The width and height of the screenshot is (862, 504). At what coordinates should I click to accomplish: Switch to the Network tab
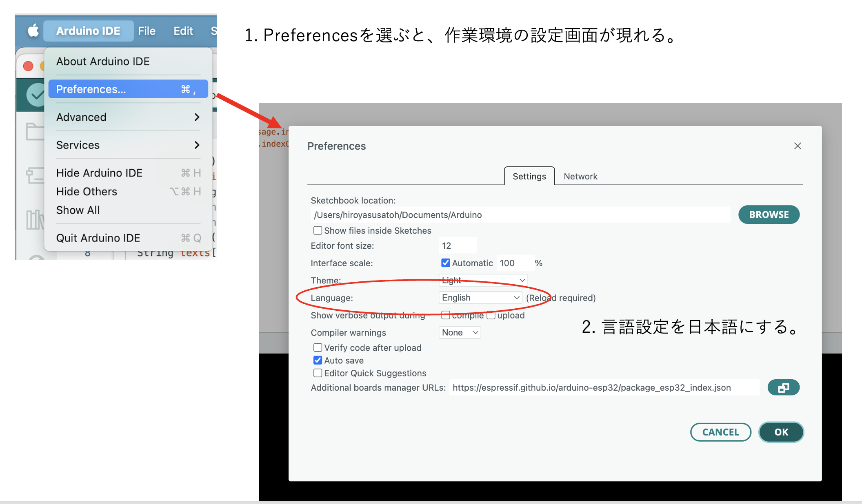580,176
